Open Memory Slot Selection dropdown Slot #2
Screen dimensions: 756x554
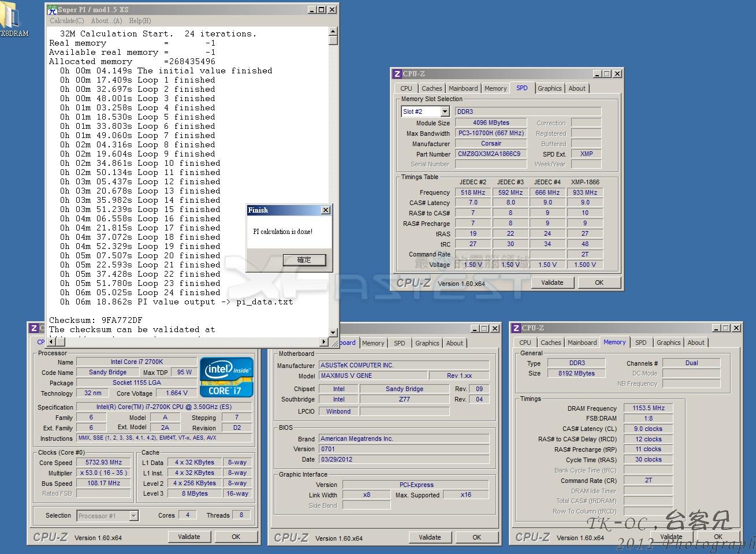click(445, 111)
